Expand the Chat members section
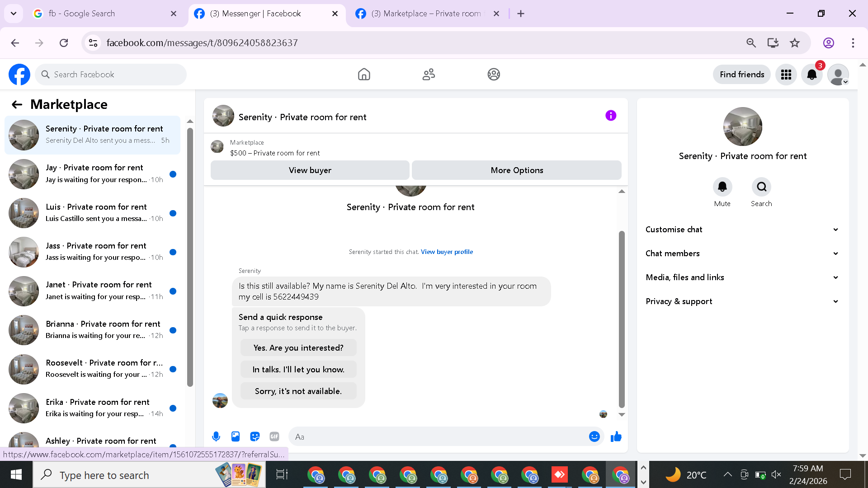868x488 pixels. 742,253
